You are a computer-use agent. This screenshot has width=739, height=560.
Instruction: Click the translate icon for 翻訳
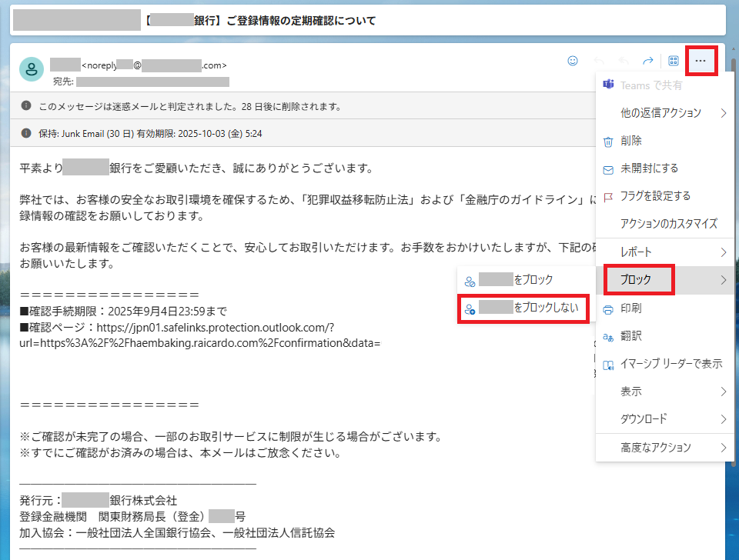coord(608,337)
